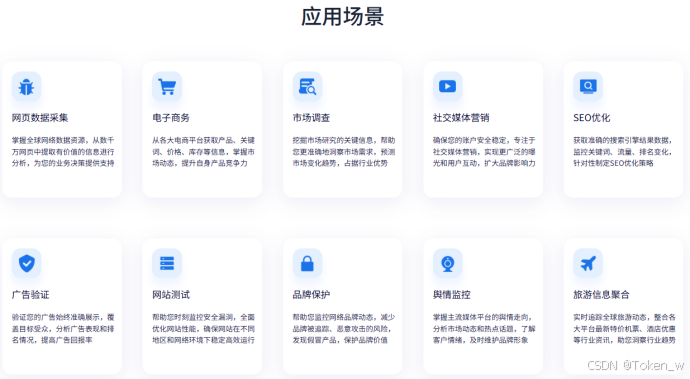This screenshot has width=690, height=379.
Task: Click the 应用场景 page heading
Action: click(x=342, y=17)
